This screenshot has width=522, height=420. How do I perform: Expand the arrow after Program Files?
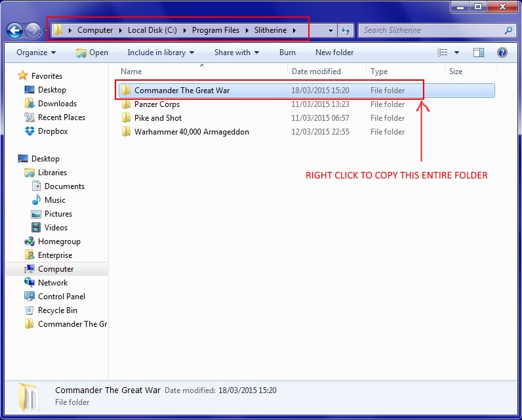247,30
